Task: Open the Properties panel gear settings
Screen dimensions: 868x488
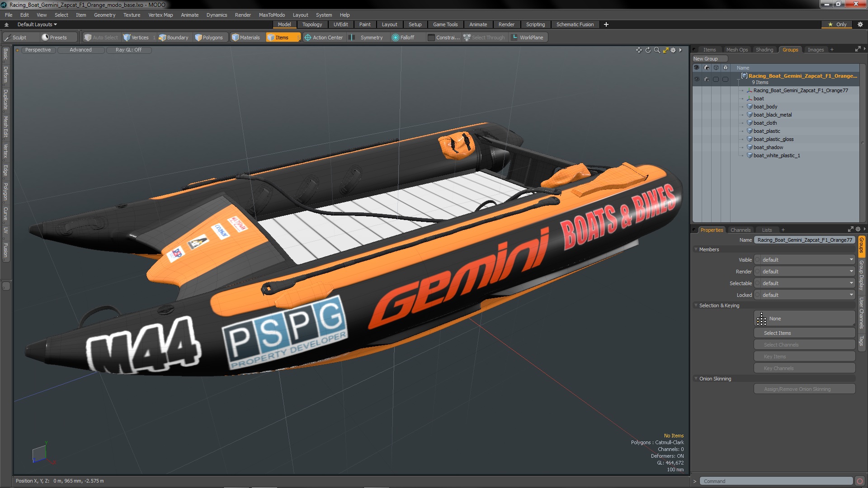Action: 858,230
